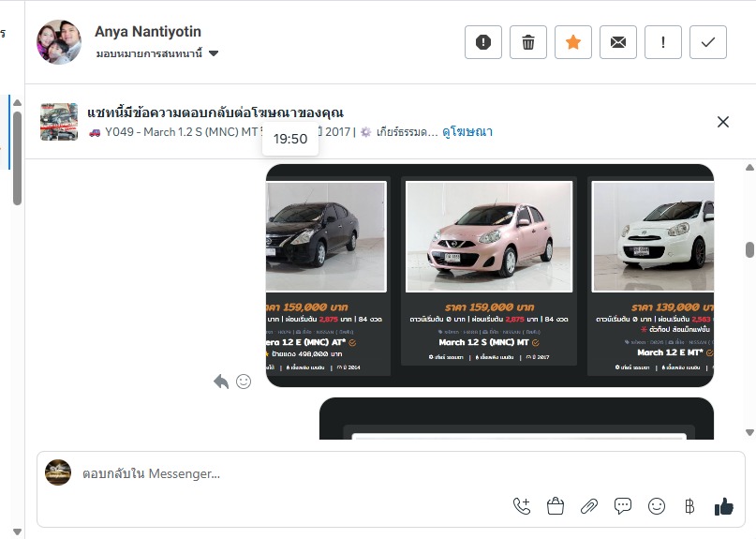
Task: Click chat scrollbar down arrow
Action: [x=749, y=432]
